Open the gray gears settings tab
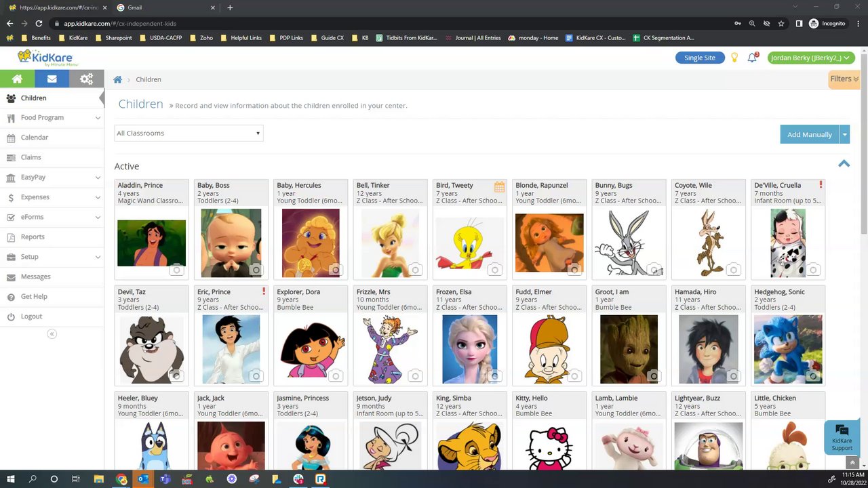 point(86,79)
